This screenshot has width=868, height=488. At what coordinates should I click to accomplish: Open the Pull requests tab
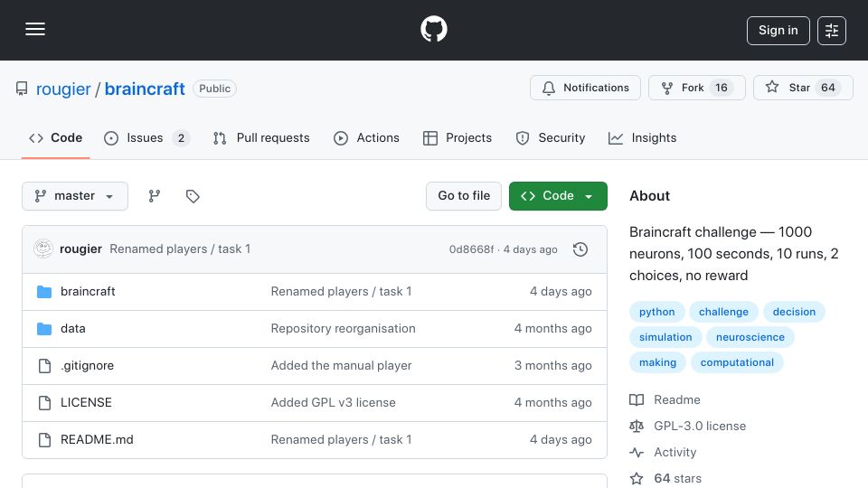(x=261, y=137)
